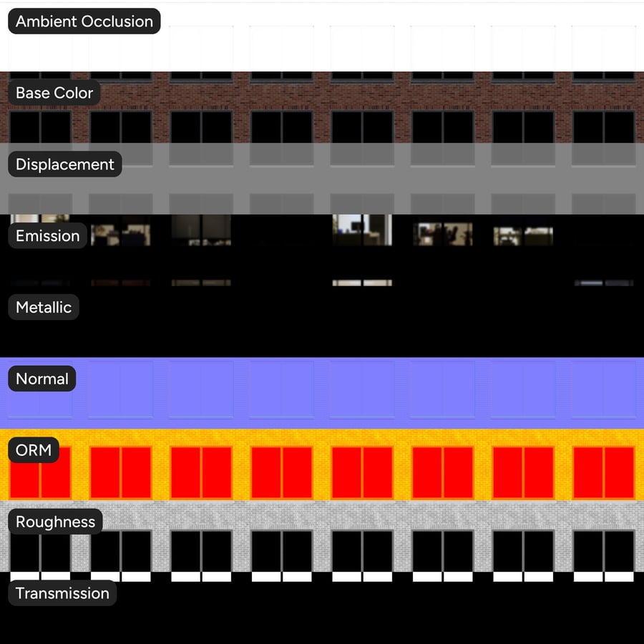644x644 pixels.
Task: Click the Metallic label
Action: tap(44, 307)
